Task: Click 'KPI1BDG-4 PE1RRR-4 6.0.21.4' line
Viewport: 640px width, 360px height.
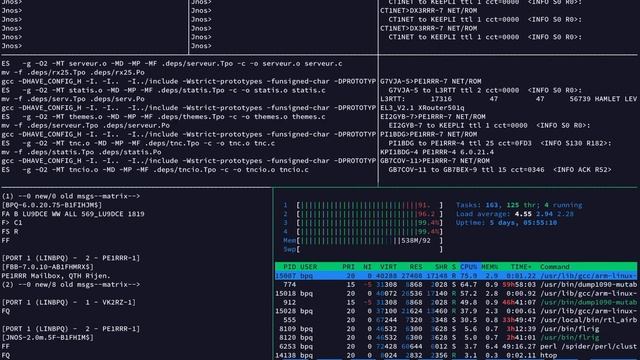Action: point(437,152)
